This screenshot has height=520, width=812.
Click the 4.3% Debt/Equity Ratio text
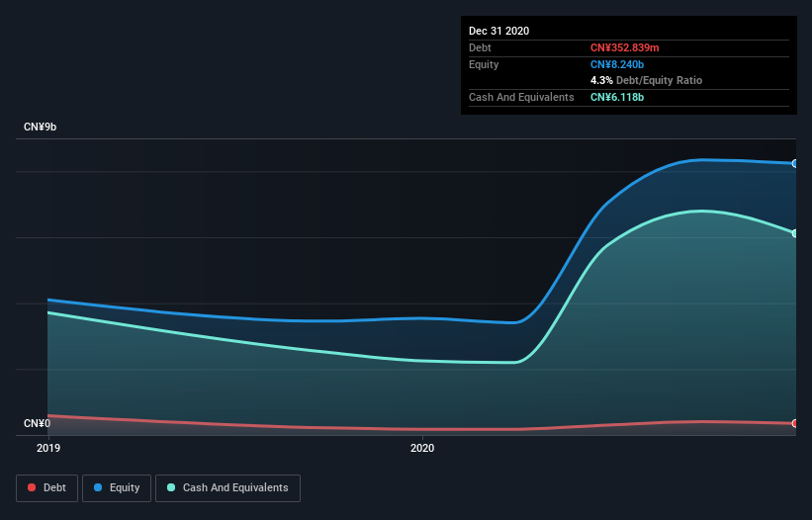(x=646, y=80)
